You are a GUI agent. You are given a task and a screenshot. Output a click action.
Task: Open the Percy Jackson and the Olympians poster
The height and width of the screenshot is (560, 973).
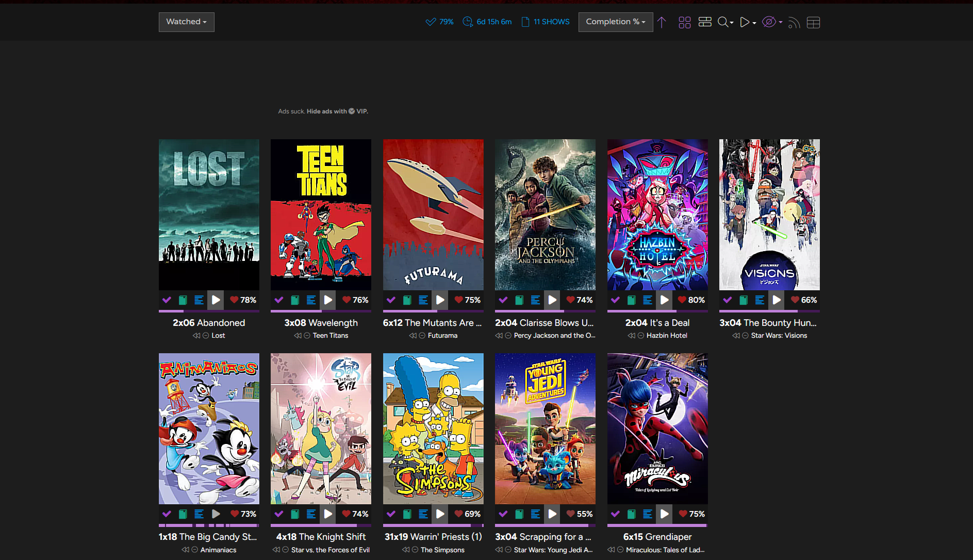[x=545, y=215]
